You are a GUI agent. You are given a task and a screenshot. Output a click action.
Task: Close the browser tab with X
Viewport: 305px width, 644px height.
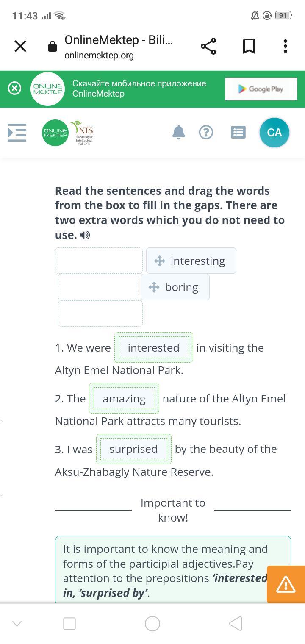[x=20, y=46]
